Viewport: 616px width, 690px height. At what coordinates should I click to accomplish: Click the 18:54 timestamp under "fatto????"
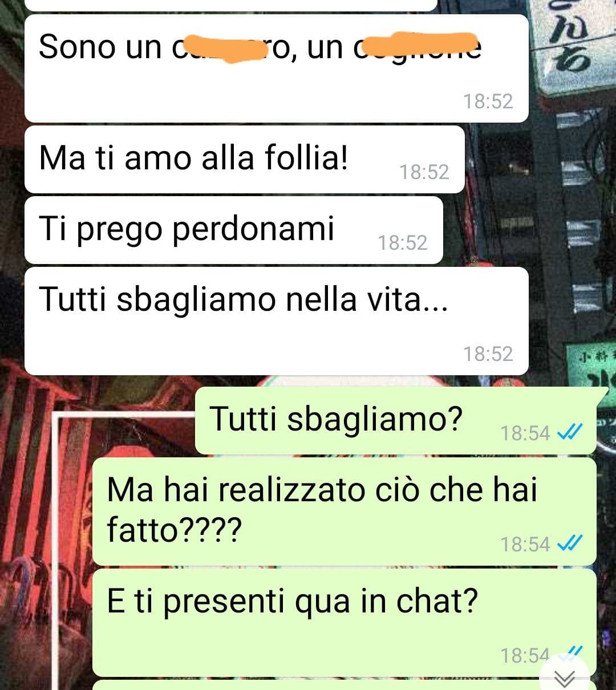(525, 545)
